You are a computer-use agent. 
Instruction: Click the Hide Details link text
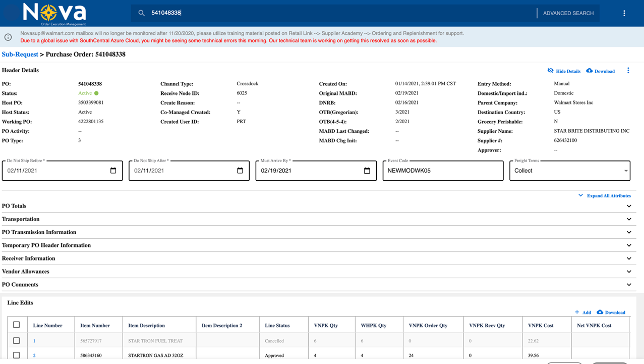point(568,71)
